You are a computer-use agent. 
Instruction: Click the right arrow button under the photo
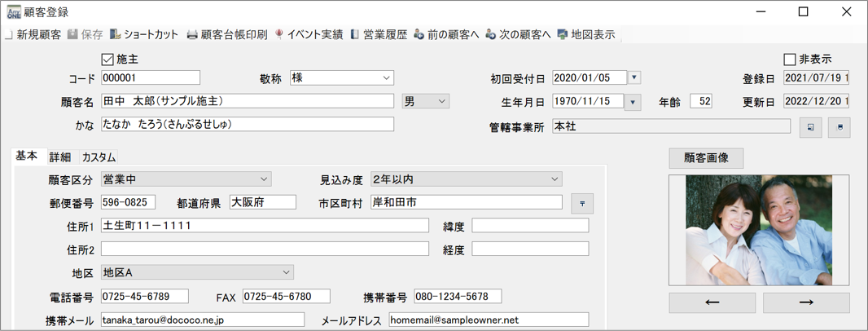coord(806,302)
